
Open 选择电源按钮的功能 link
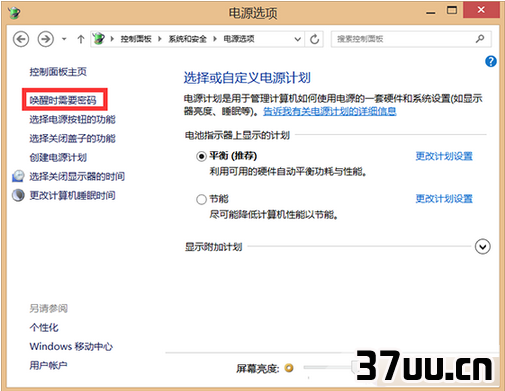pyautogui.click(x=72, y=119)
